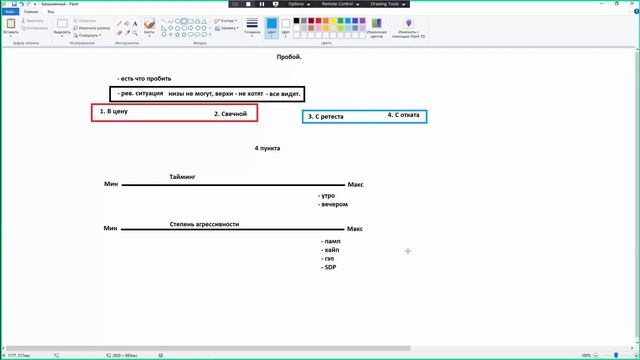Choose the Diamond shape
640x360 pixels.
pos(171,28)
